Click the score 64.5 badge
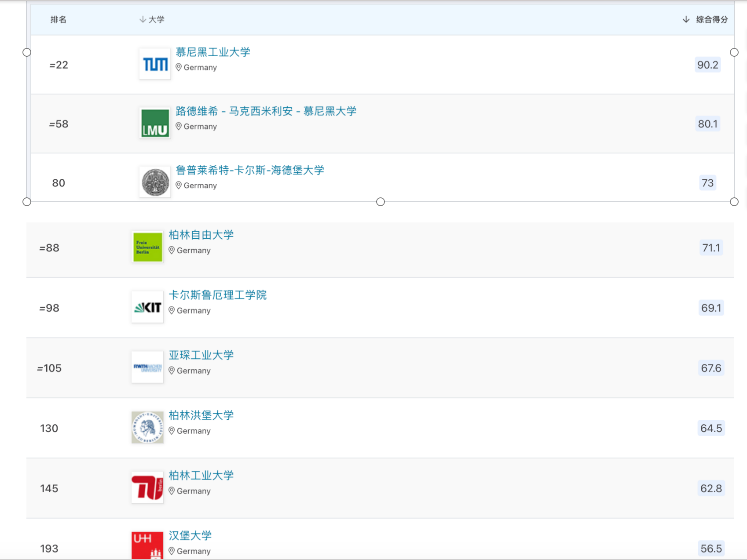The image size is (747, 560). pos(711,429)
